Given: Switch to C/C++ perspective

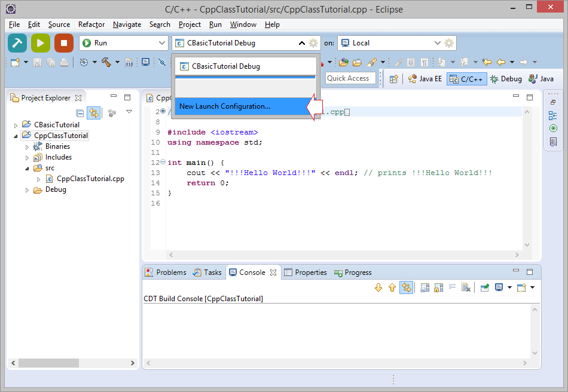Looking at the screenshot, I should click(x=466, y=79).
